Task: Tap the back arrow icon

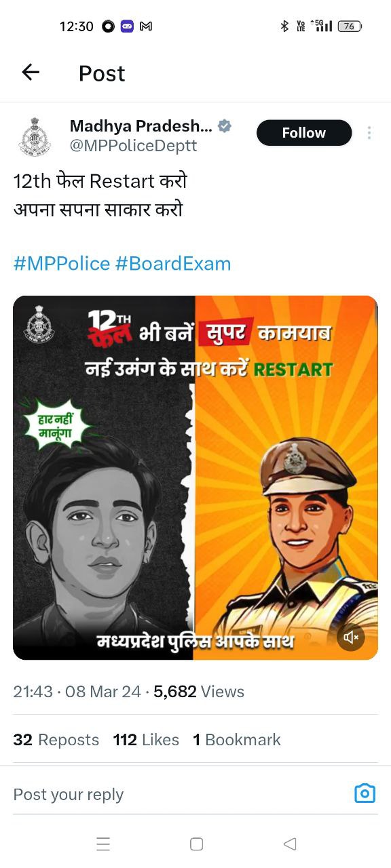Action: (x=31, y=73)
